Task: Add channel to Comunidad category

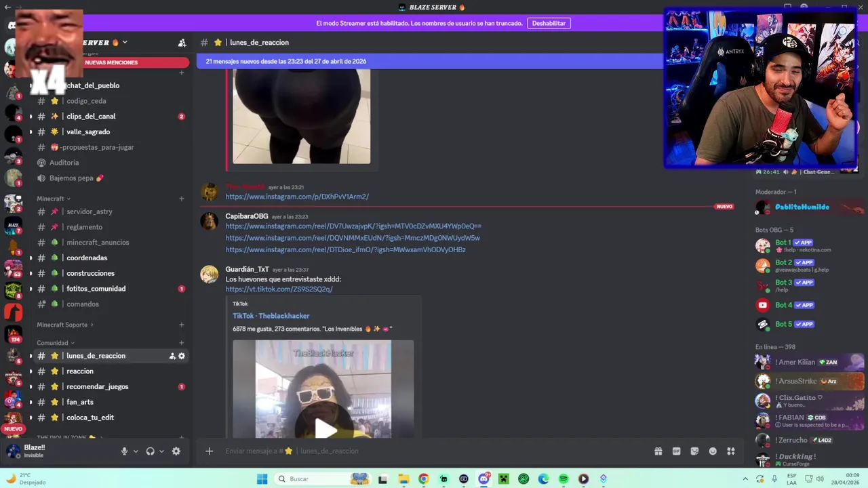Action: (181, 343)
